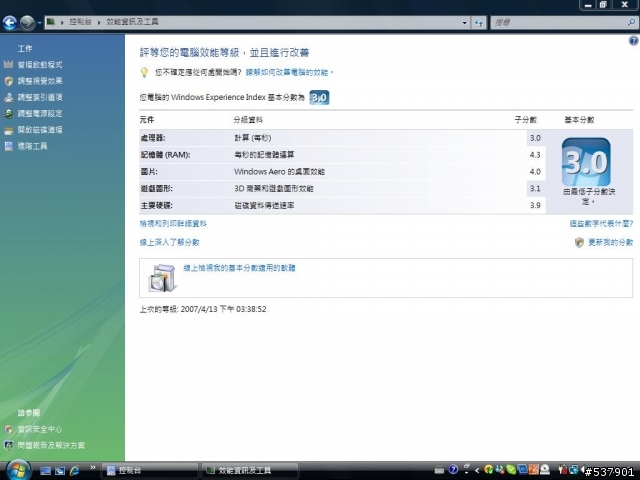This screenshot has width=640, height=480.
Task: Click the 4.3 memory subscore
Action: [535, 155]
